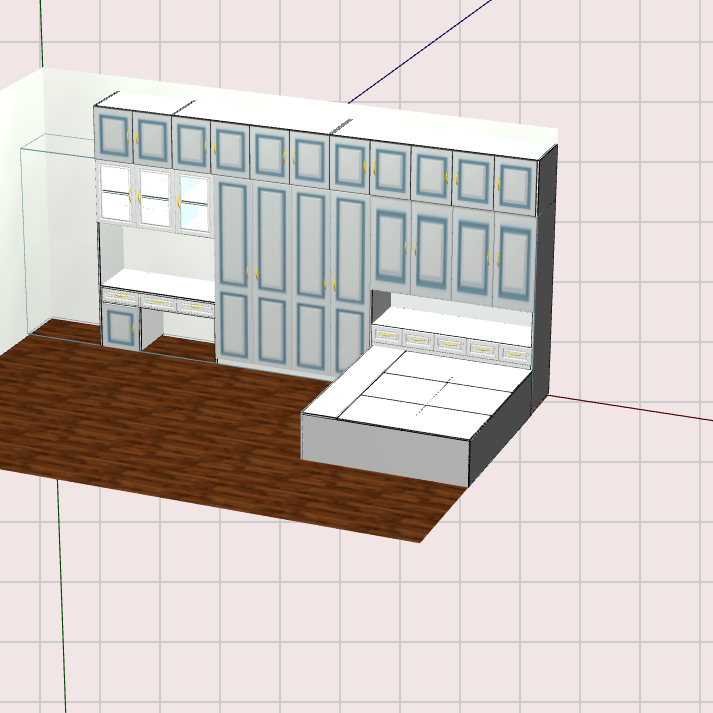713x713 pixels.
Task: Select the leftmost desk drawer
Action: (x=122, y=297)
